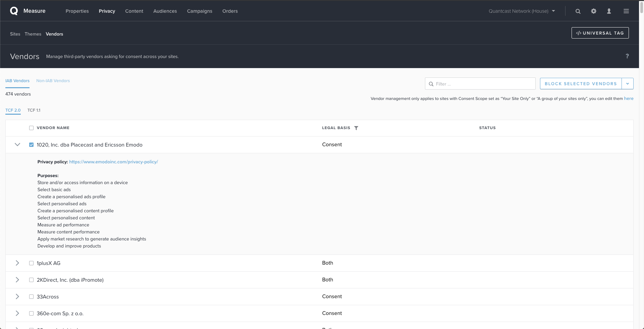Click the Legal Basis filter funnel icon

coord(356,128)
